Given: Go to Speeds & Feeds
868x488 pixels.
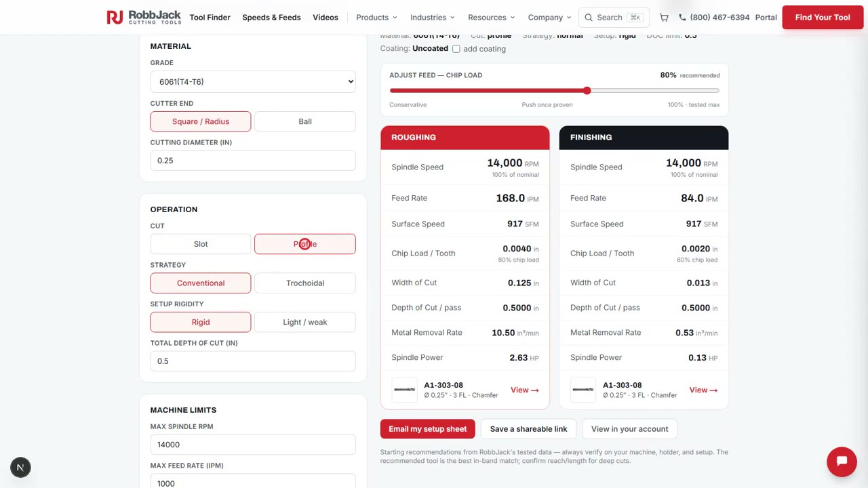Looking at the screenshot, I should 271,18.
